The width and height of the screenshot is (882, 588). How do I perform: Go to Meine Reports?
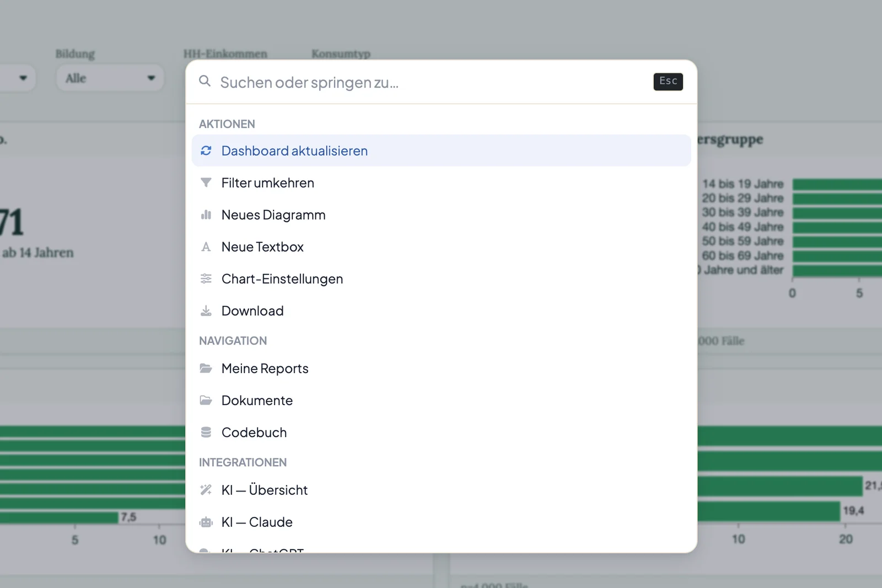pos(442,368)
